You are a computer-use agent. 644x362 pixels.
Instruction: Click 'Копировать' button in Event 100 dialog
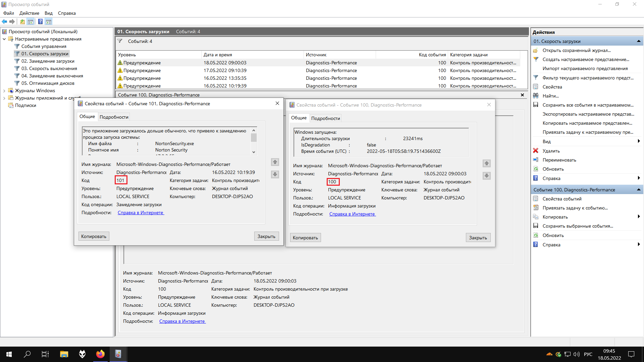305,238
